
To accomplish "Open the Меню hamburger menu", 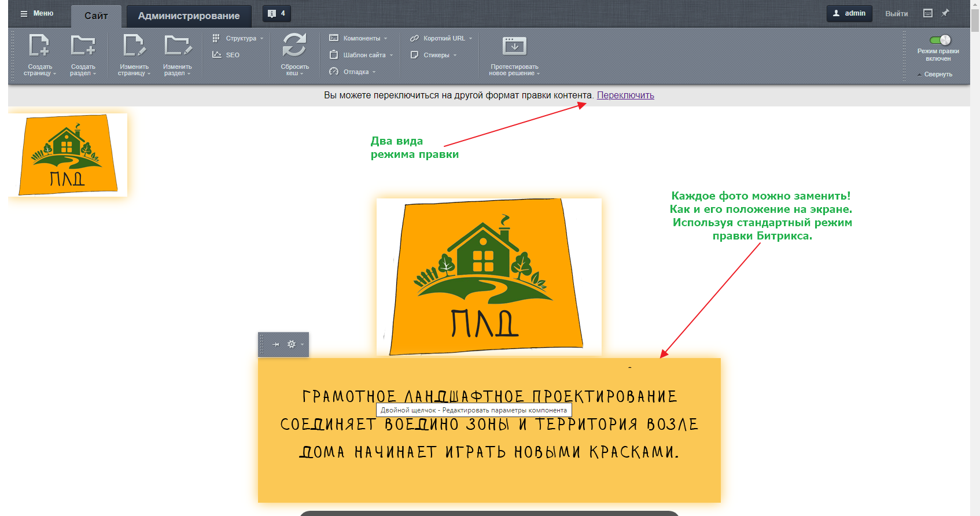I will click(x=37, y=13).
